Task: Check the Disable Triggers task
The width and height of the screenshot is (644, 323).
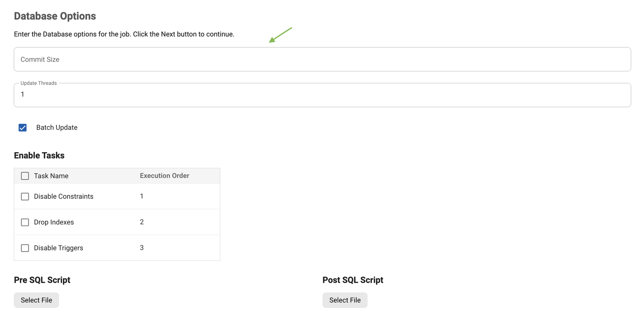Action: pyautogui.click(x=25, y=248)
